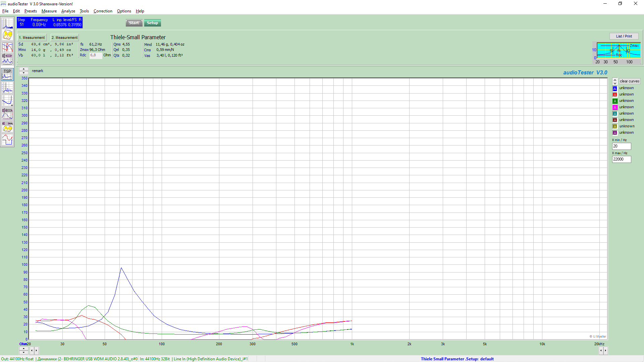The height and width of the screenshot is (362, 644).
Task: Click the X max / Hz input field
Action: [621, 160]
